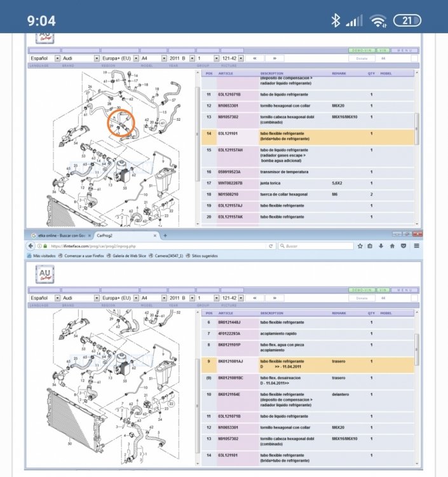The width and height of the screenshot is (448, 477).
Task: Click VIN button in lower window
Action: pyautogui.click(x=383, y=290)
